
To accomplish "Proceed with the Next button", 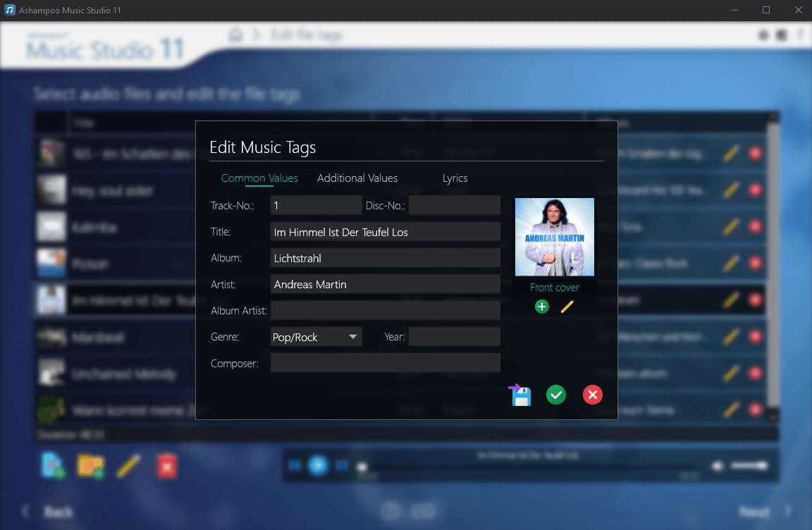I will click(754, 511).
